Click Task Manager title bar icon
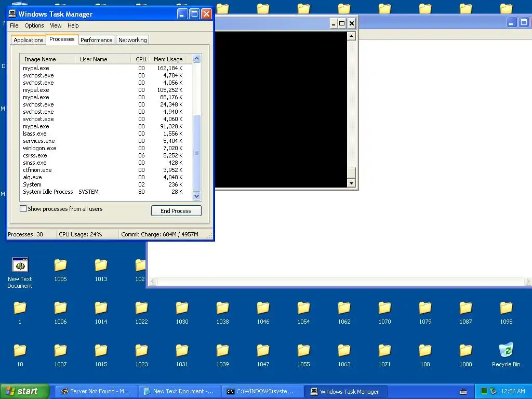The image size is (532, 399). click(x=12, y=14)
